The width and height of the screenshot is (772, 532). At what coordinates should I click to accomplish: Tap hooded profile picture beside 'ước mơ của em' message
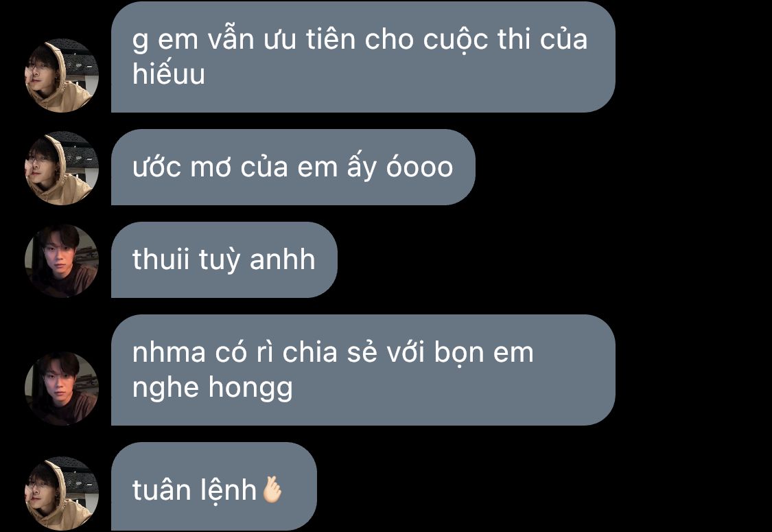coord(62,168)
